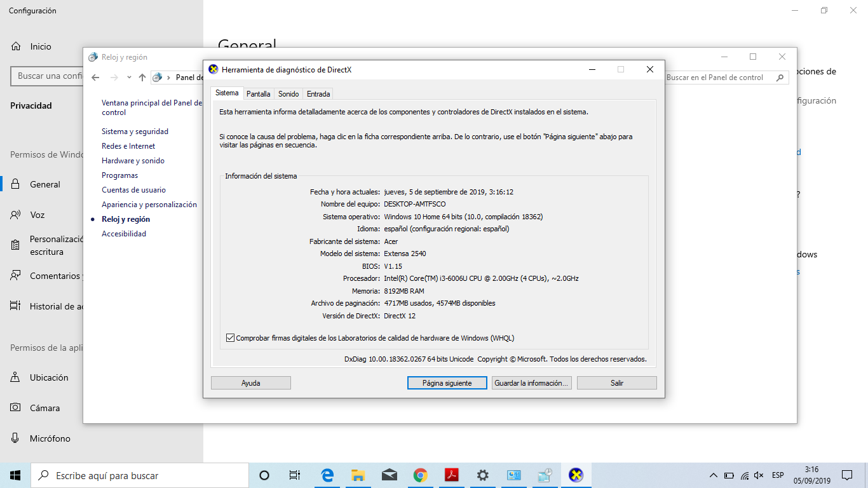Image resolution: width=868 pixels, height=488 pixels.
Task: Open Google Chrome from taskbar
Action: [420, 475]
